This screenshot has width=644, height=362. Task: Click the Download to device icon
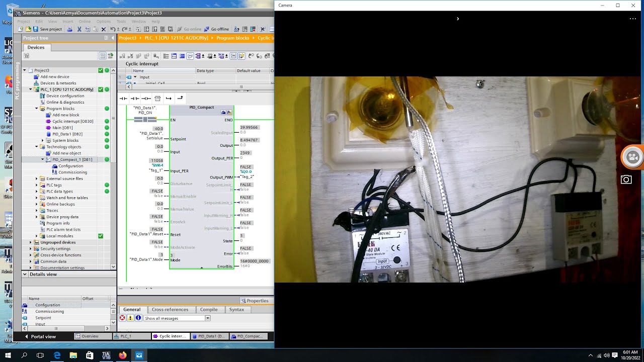pyautogui.click(x=146, y=29)
